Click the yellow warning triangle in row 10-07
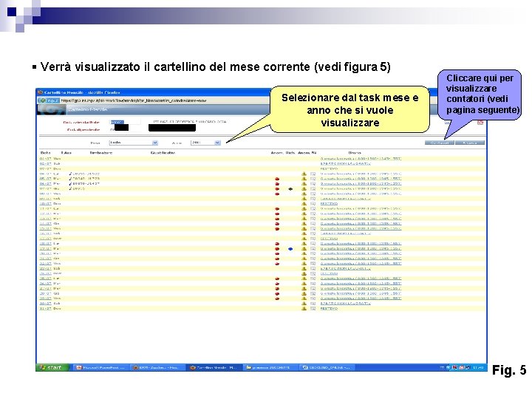Screen dimensions: 532x399 (304, 204)
